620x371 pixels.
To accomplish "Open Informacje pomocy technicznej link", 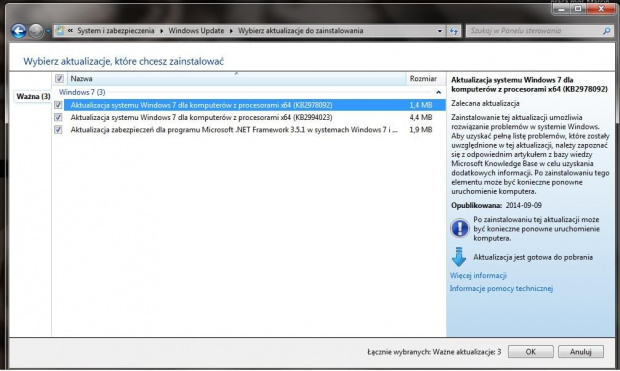I will pyautogui.click(x=501, y=288).
